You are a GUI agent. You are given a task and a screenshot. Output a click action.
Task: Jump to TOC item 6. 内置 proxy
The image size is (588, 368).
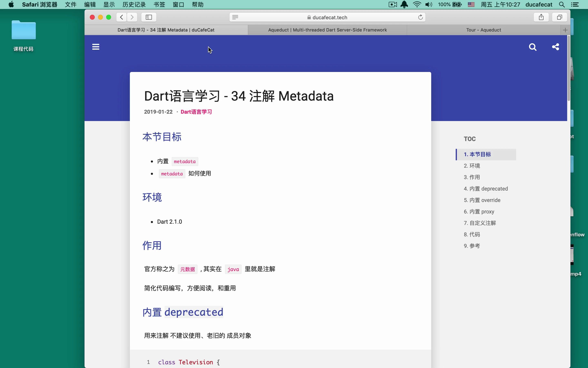[479, 212]
